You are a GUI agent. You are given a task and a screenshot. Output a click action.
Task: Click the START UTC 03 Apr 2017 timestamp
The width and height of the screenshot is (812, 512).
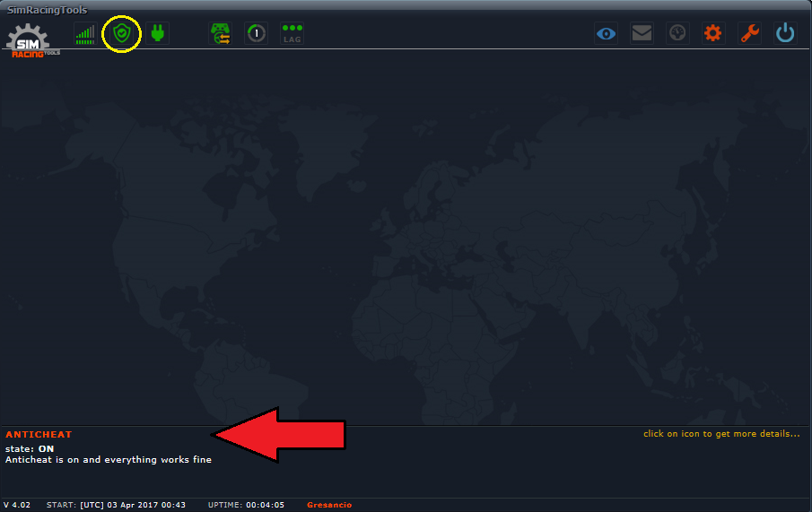pos(116,505)
